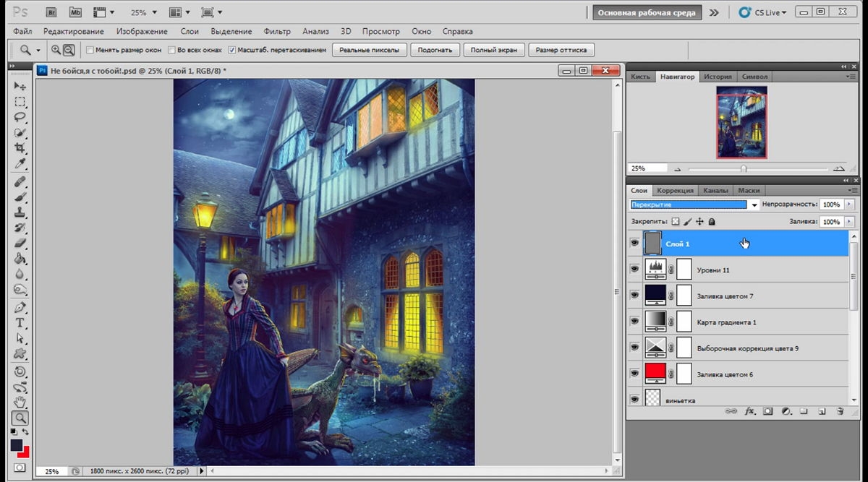Click the Zoom In magnifier option

pos(56,50)
